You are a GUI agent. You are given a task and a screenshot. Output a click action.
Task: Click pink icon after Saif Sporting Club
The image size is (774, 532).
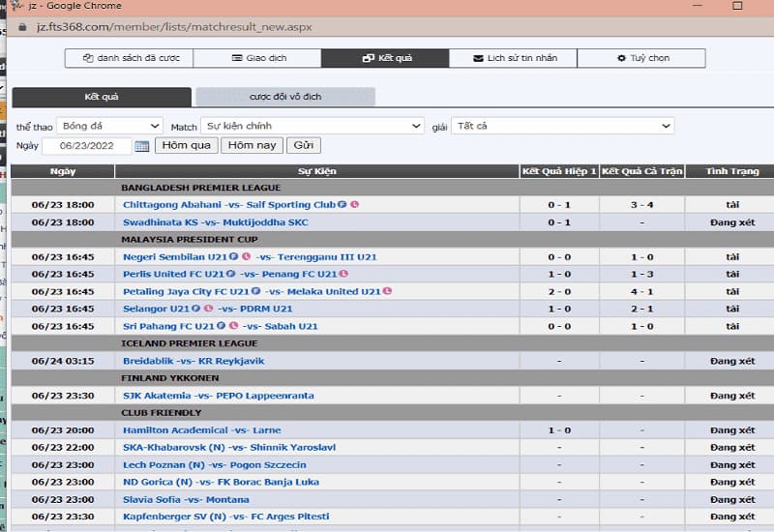pos(354,204)
